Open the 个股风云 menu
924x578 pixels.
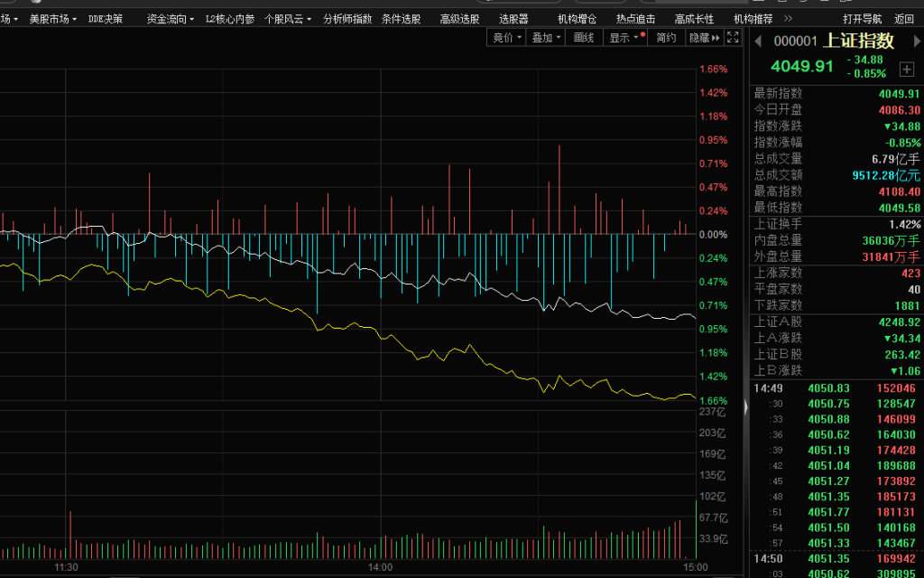(x=288, y=18)
